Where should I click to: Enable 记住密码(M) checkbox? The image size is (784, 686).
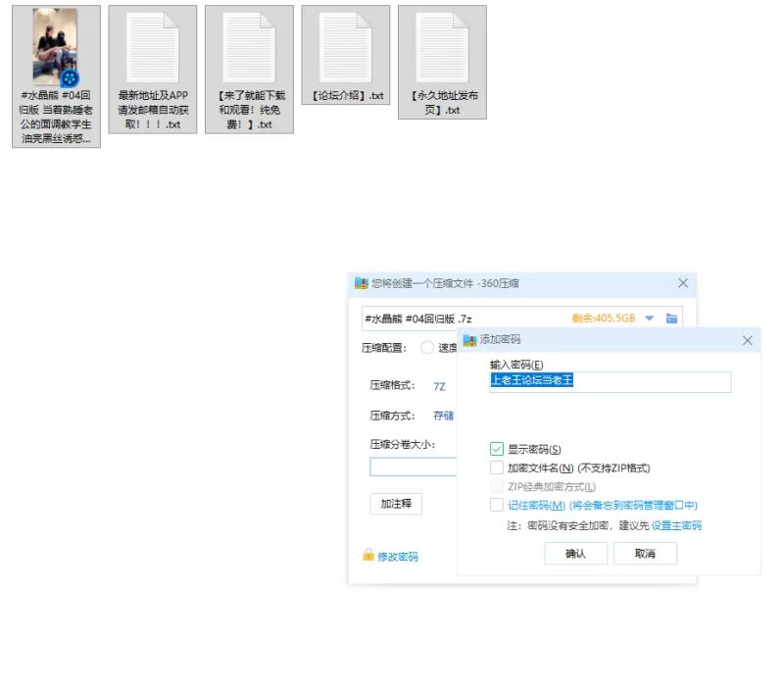pyautogui.click(x=497, y=505)
